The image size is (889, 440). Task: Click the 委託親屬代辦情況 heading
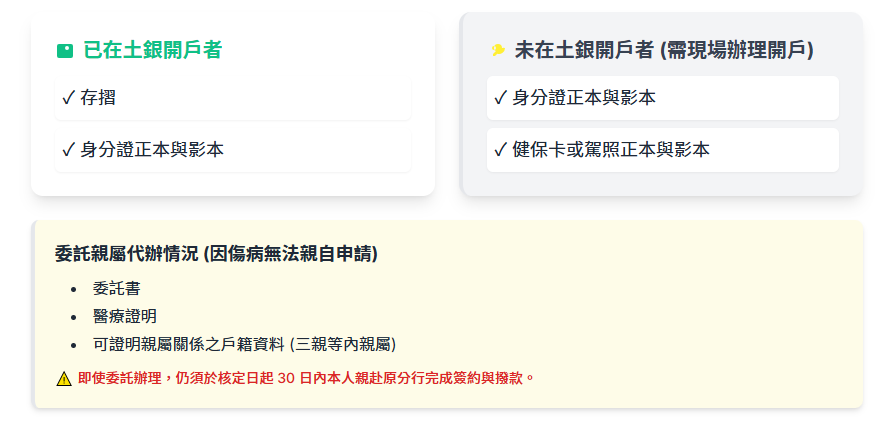click(216, 254)
